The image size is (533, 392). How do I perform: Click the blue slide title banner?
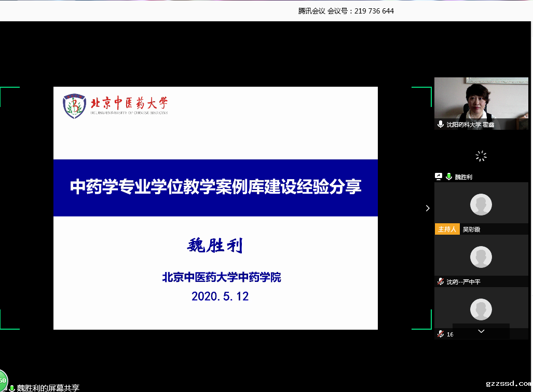(215, 187)
